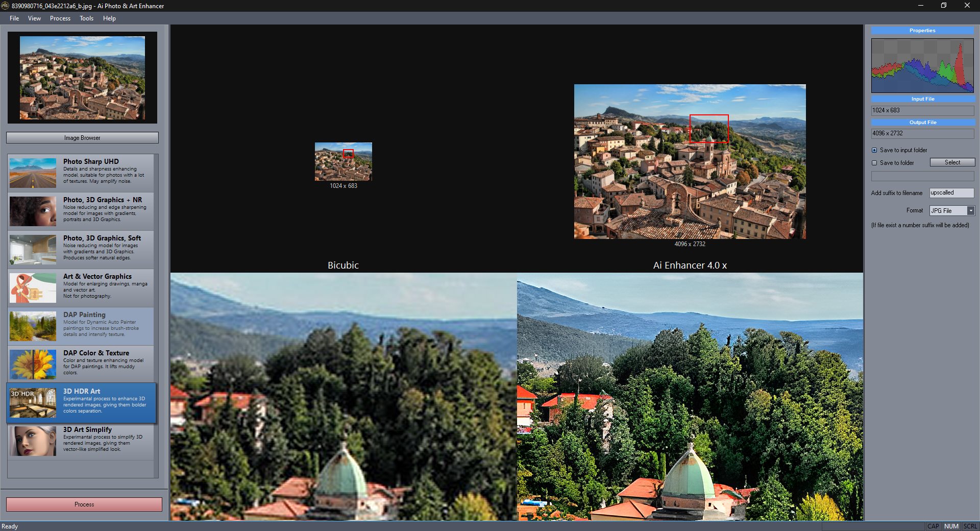Click the filename suffix input field
This screenshot has width=980, height=531.
pos(951,193)
